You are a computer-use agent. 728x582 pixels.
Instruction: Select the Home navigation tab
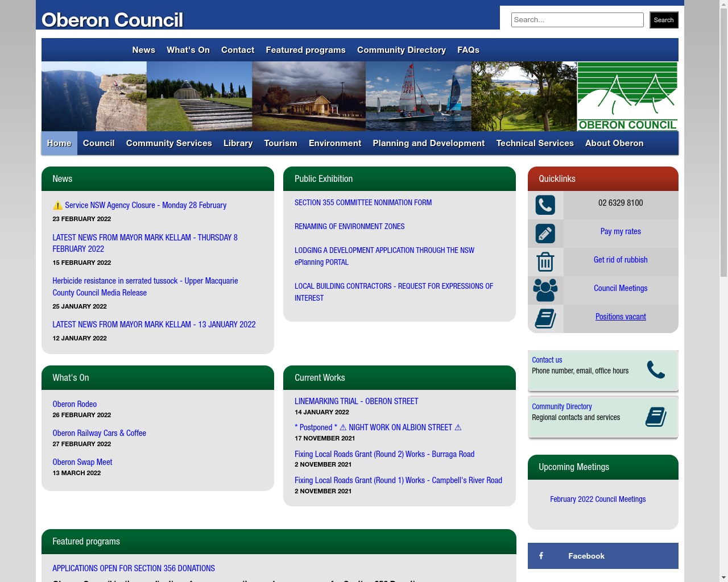click(x=59, y=143)
